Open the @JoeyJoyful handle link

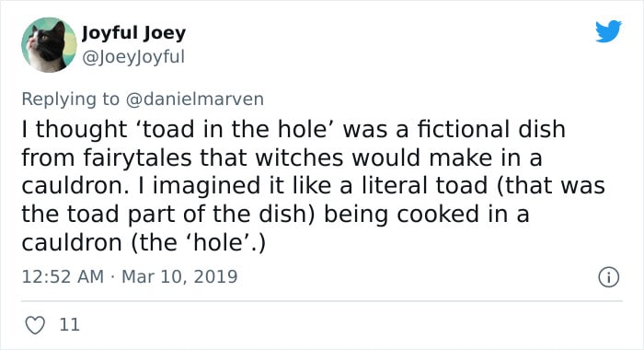[133, 57]
